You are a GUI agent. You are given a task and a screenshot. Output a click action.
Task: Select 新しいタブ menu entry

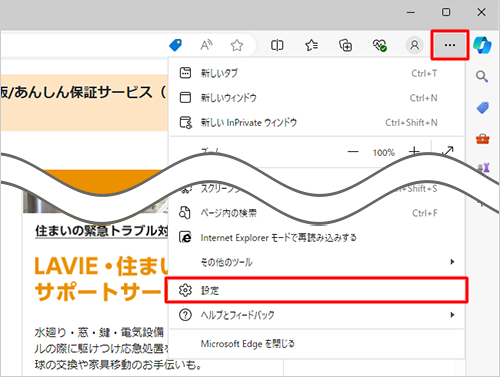point(316,73)
